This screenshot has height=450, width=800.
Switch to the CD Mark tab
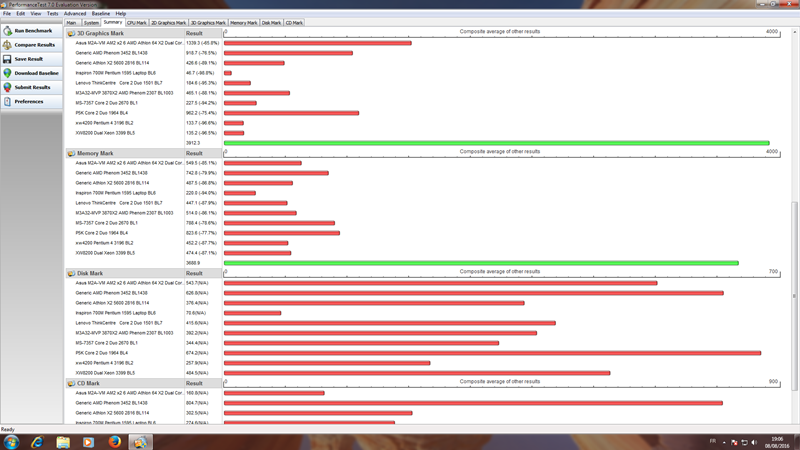pos(294,23)
